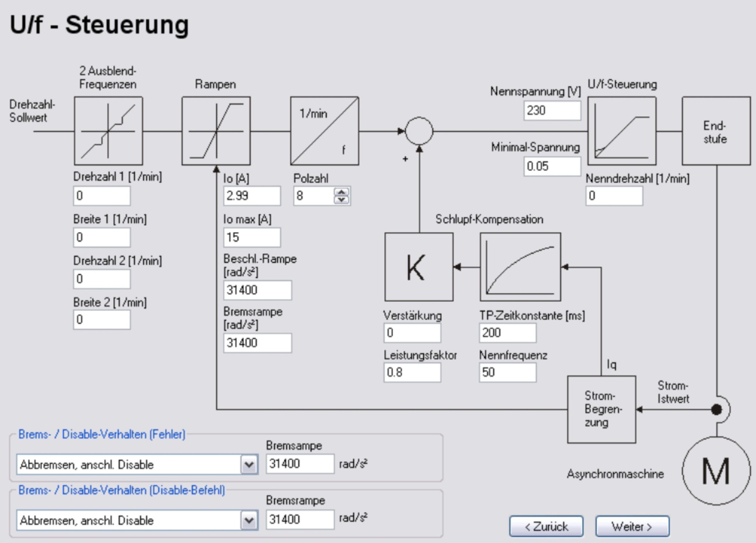Click the Weiter button
The width and height of the screenshot is (756, 543).
click(632, 526)
